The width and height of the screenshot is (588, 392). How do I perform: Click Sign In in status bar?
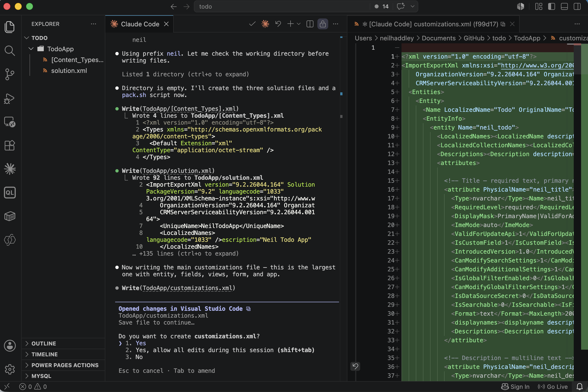[515, 387]
